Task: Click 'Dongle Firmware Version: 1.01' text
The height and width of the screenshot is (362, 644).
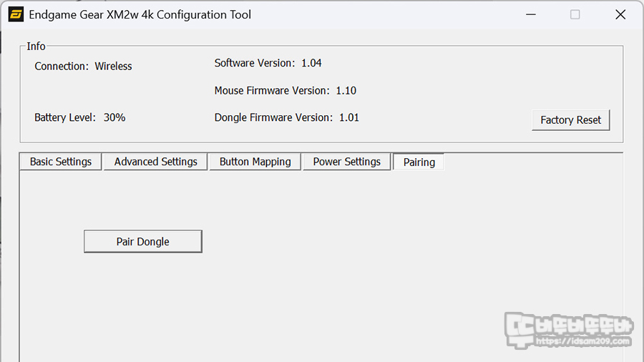Action: (x=287, y=117)
